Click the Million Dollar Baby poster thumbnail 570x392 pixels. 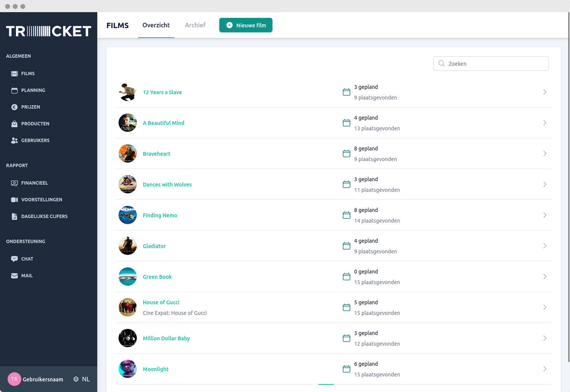(x=128, y=338)
